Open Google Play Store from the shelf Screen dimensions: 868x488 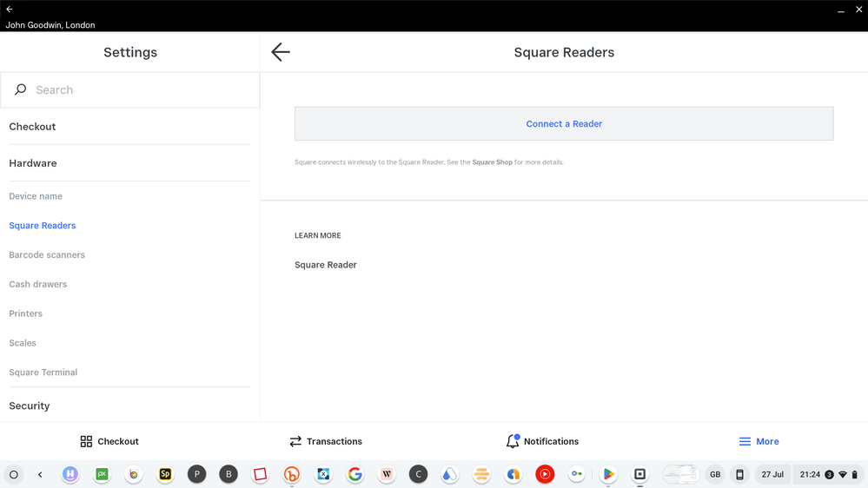[608, 474]
